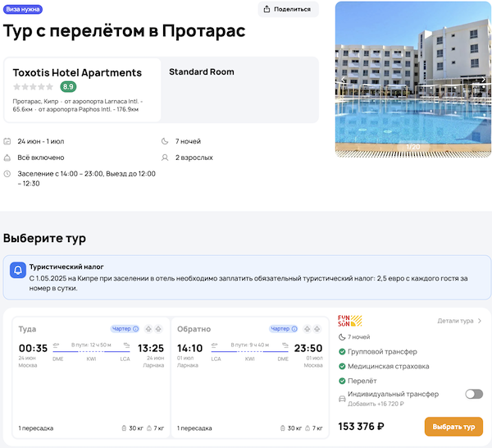
Task: Click the share icon next to Поделиться
Action: [x=270, y=9]
